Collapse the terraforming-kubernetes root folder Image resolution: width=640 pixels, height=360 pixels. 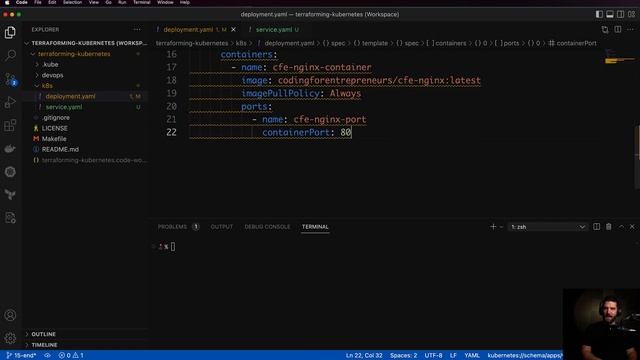(74, 53)
